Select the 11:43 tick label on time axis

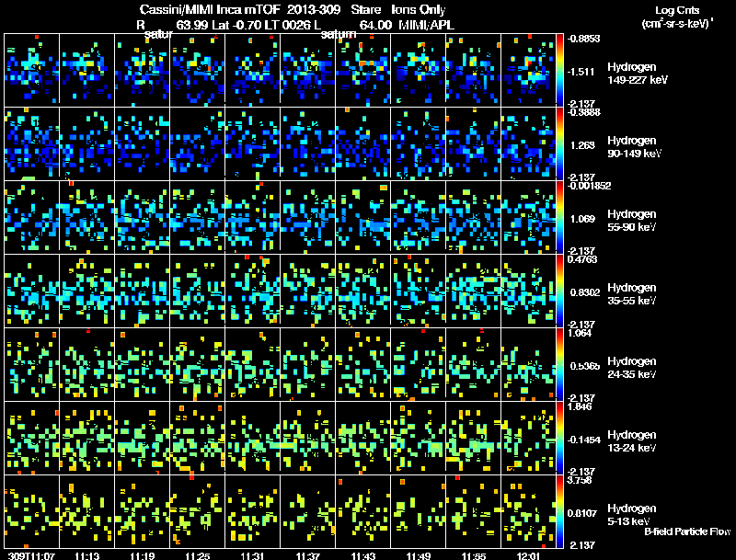362,555
